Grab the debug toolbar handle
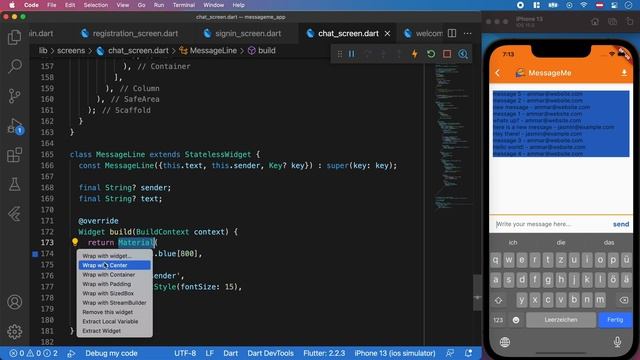The height and width of the screenshot is (360, 640). [339, 54]
